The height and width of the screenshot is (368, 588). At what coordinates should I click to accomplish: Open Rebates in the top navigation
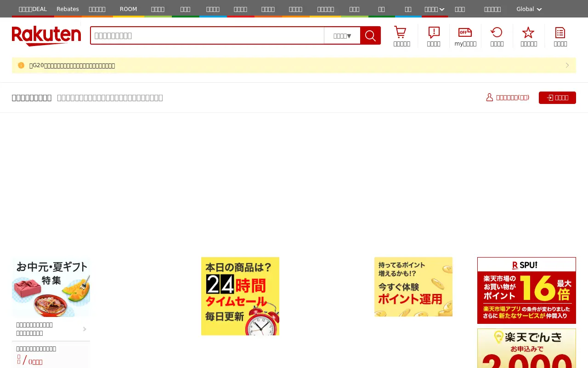pos(68,9)
